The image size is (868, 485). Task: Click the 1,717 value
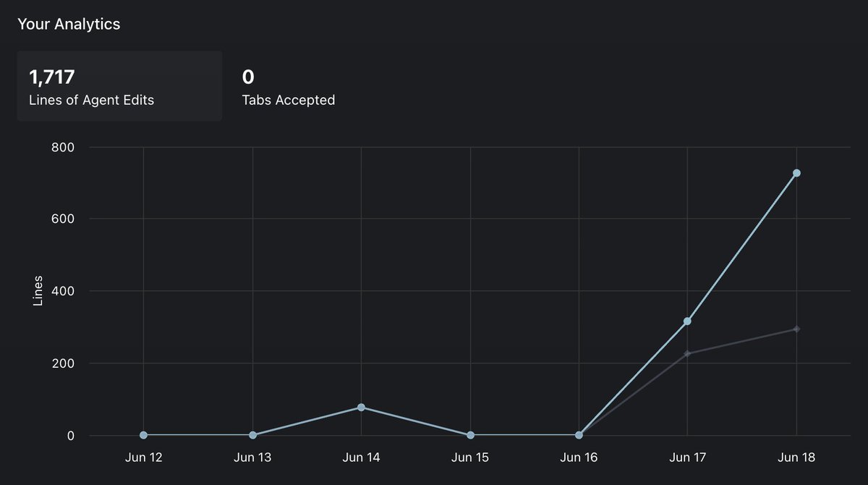52,77
